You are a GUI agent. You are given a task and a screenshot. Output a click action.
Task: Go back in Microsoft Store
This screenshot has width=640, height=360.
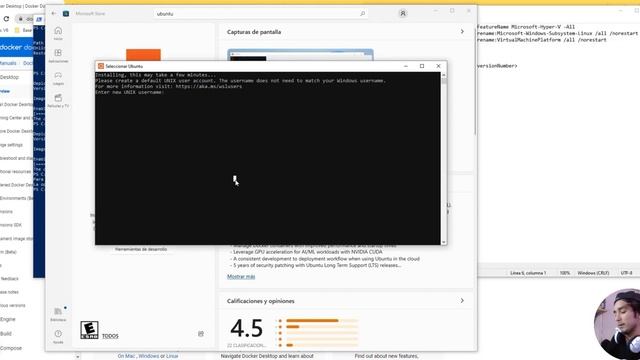click(x=54, y=13)
